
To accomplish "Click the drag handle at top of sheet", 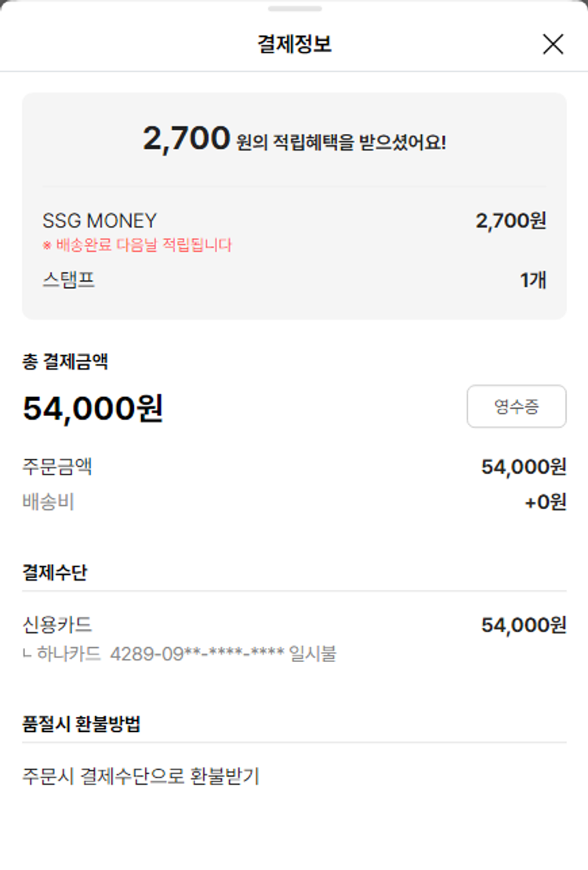I will tap(294, 9).
